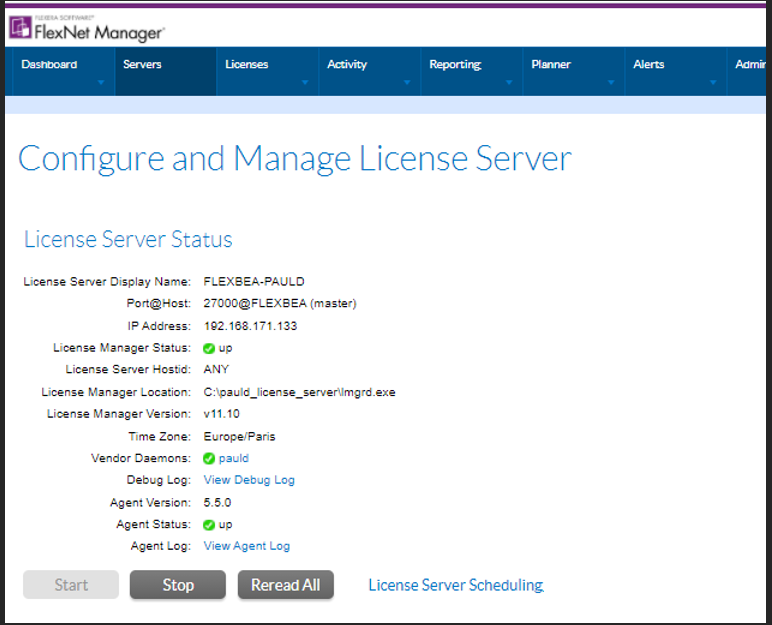Viewport: 772px width, 625px height.
Task: Click the License Manager Status 'up' text
Action: click(x=225, y=349)
